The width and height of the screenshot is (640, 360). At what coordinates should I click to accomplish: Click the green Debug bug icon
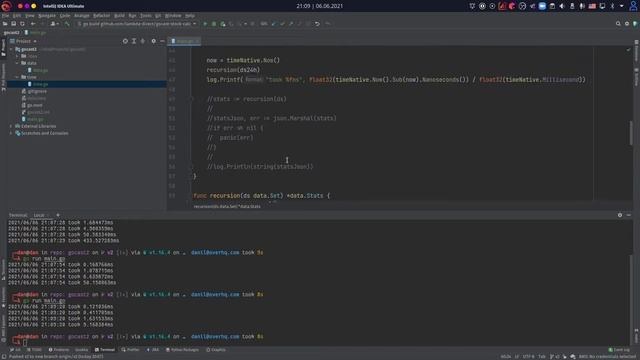(213, 24)
